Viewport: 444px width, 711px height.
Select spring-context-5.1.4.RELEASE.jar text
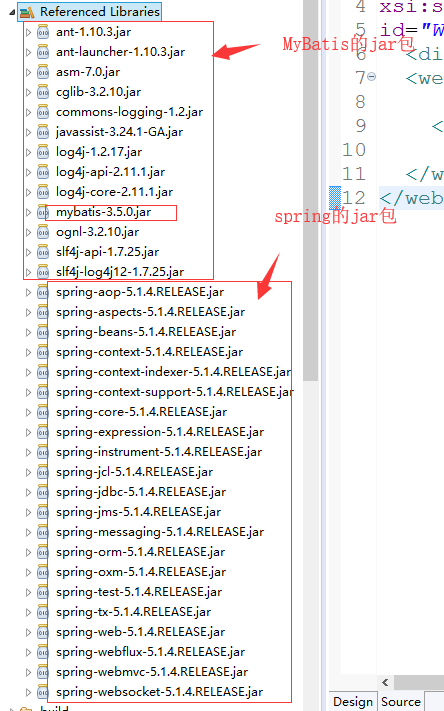click(x=149, y=352)
